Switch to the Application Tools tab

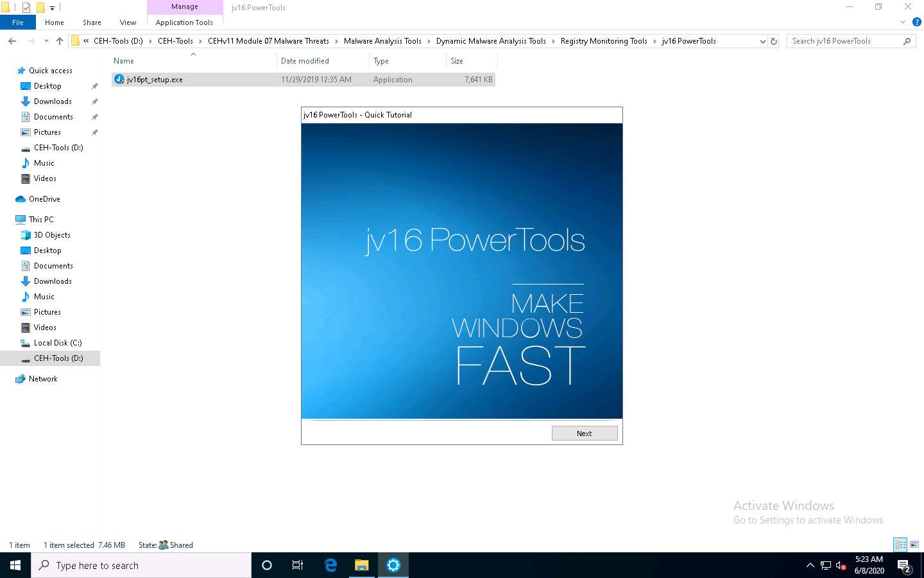tap(184, 22)
